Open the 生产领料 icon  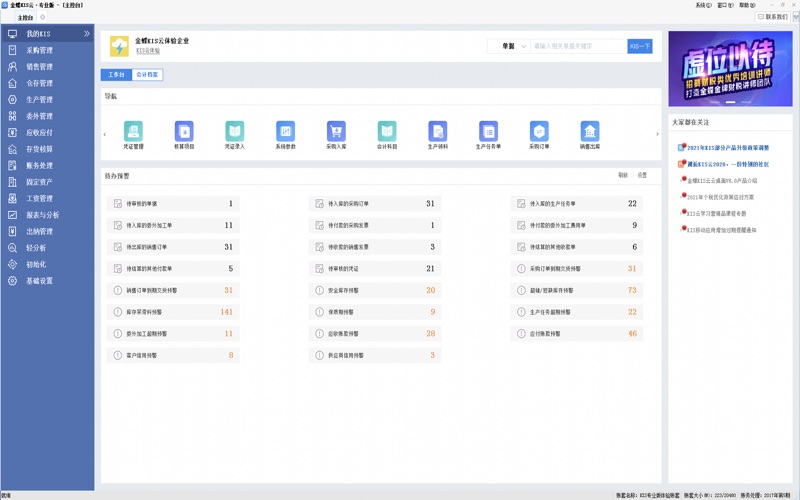tap(437, 131)
